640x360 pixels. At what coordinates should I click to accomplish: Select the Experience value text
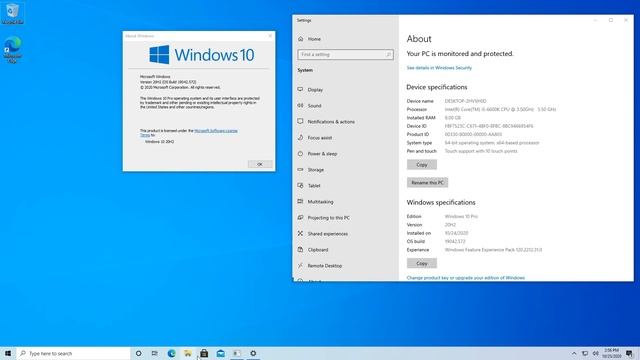(493, 250)
